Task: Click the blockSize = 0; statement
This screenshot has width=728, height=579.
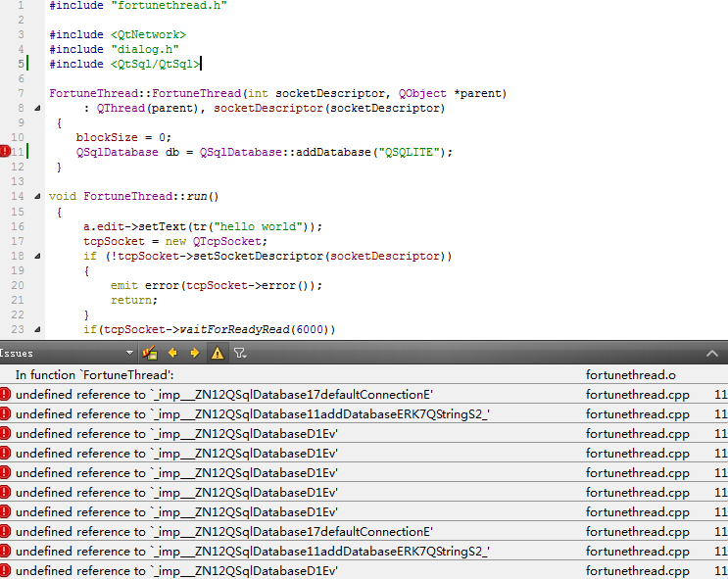Action: click(x=123, y=137)
